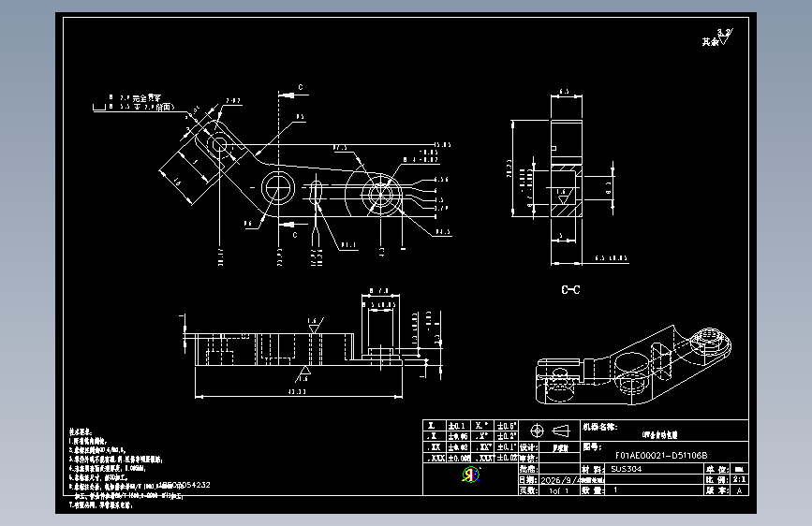Select the large bore circle in top view
Image resolution: width=812 pixels, height=526 pixels.
coord(278,187)
